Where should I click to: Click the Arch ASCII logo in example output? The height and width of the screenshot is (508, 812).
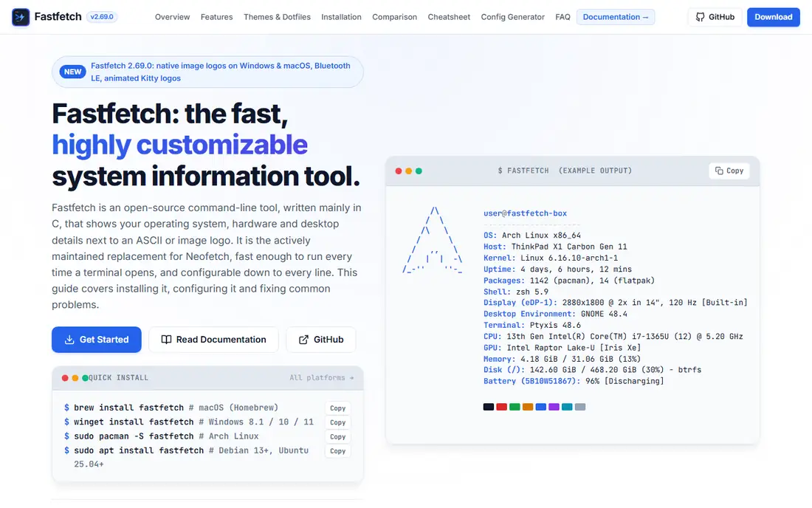coord(433,240)
